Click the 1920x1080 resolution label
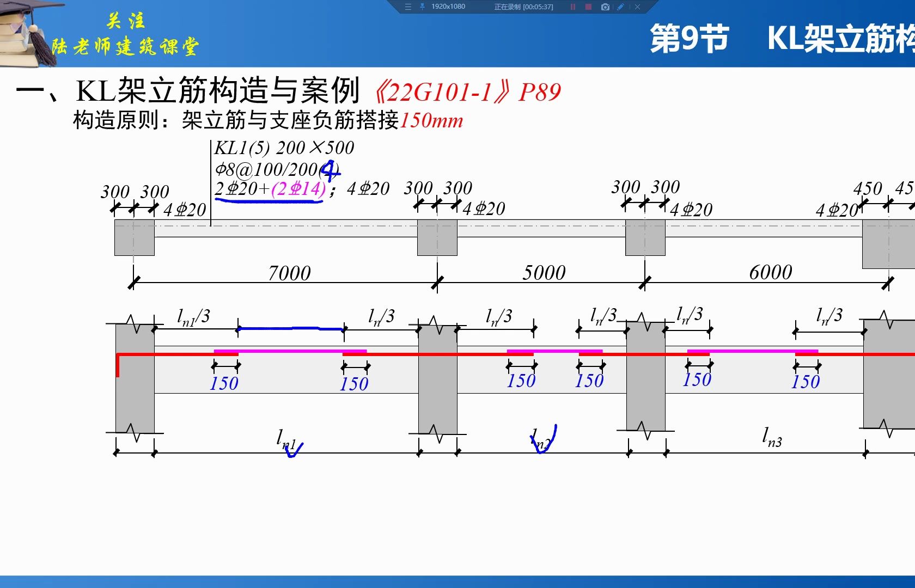This screenshot has height=588, width=915. click(x=448, y=7)
